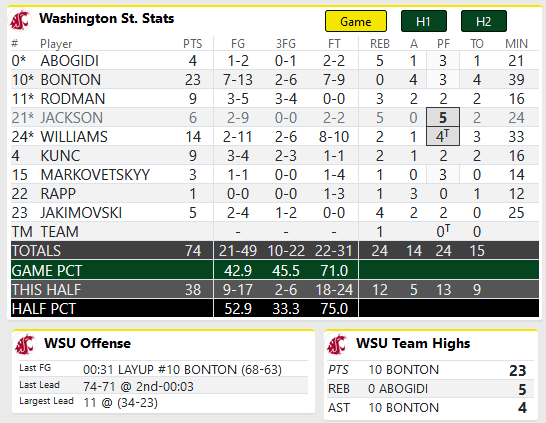546x423 pixels.
Task: Click the MIN column header
Action: tap(516, 44)
